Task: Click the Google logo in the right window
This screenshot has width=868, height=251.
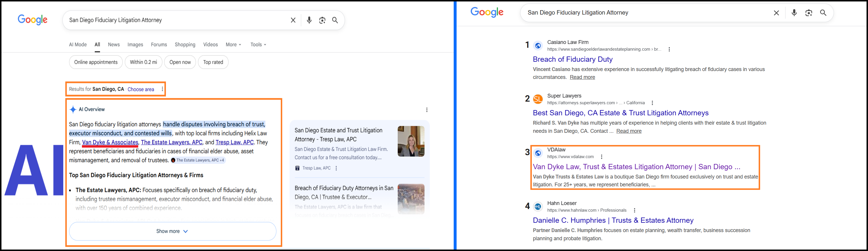Action: [x=487, y=12]
